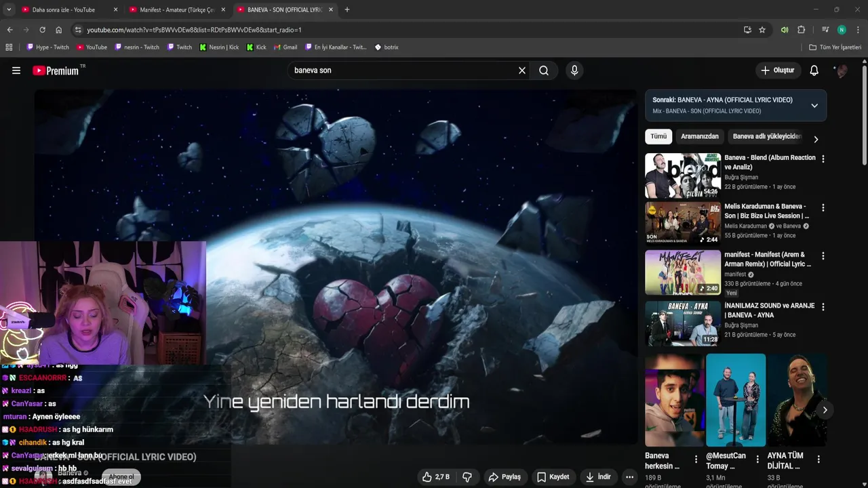Expand the Sonraki mix playlist panel
868x488 pixels.
point(814,105)
